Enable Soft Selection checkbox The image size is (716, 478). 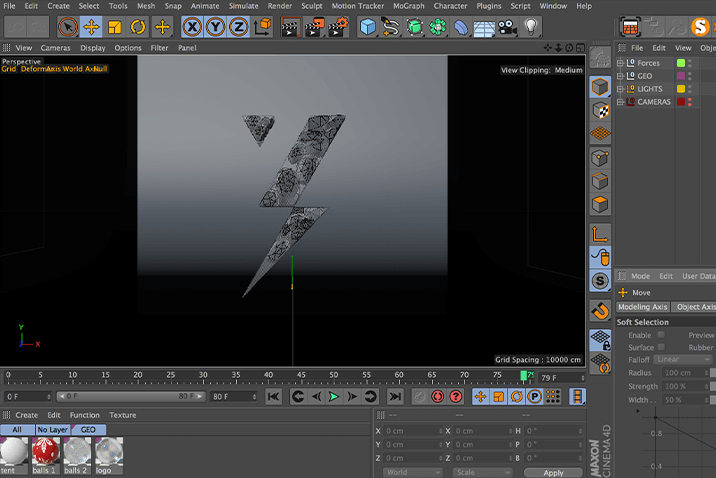(661, 335)
